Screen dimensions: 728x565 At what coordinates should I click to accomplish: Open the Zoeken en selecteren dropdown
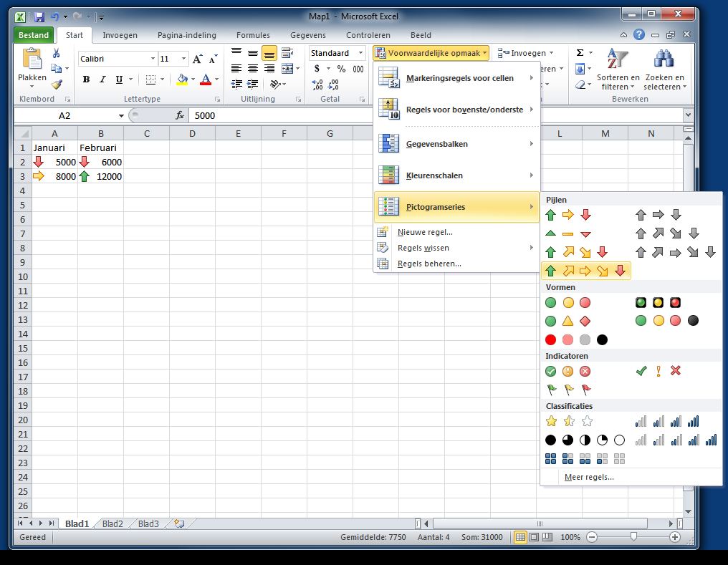(664, 69)
